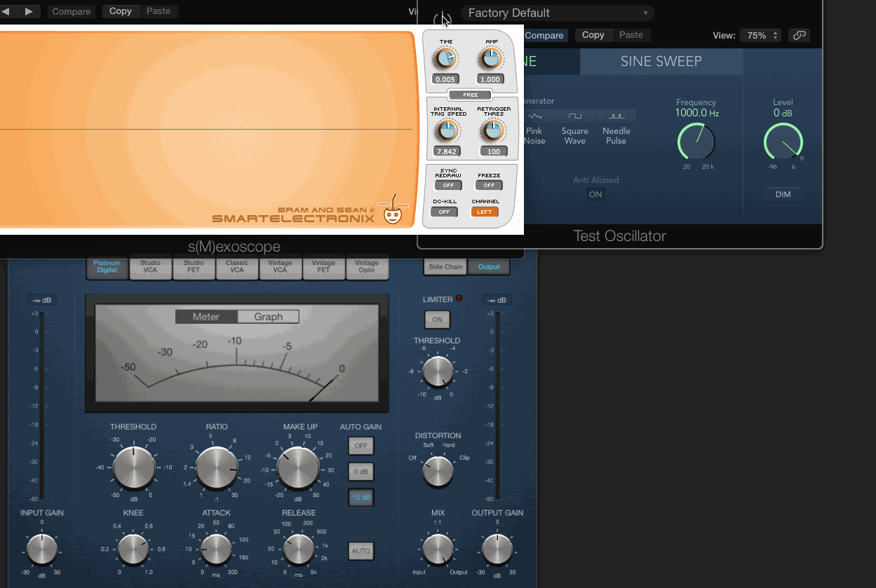Toggle the Anti Aliased ON button
This screenshot has height=588, width=876.
tap(595, 195)
